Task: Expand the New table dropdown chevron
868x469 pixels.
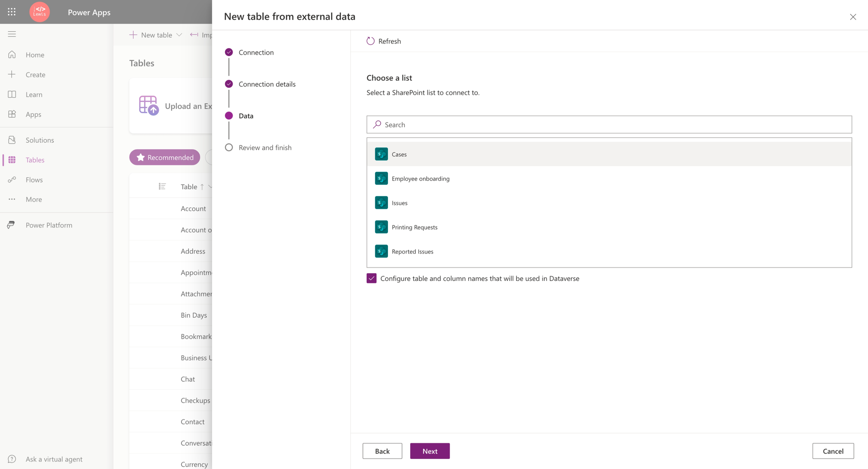Action: click(x=179, y=35)
